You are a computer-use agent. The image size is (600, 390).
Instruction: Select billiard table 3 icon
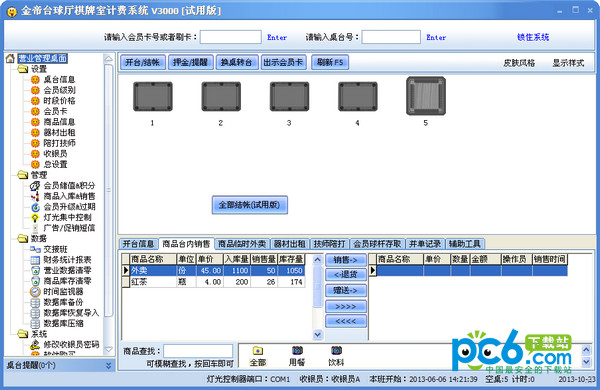(289, 96)
